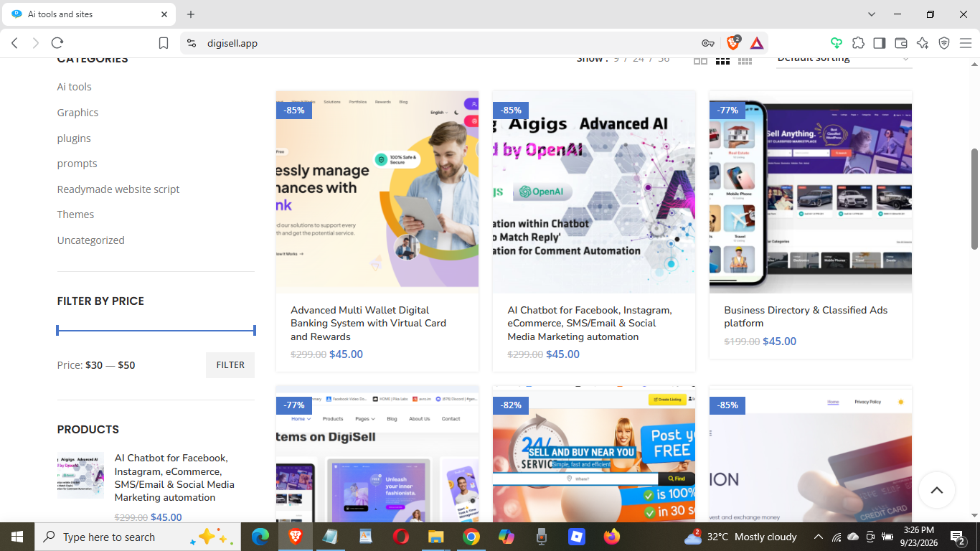Go back to the previous page
This screenshot has height=551, width=980.
click(x=14, y=43)
